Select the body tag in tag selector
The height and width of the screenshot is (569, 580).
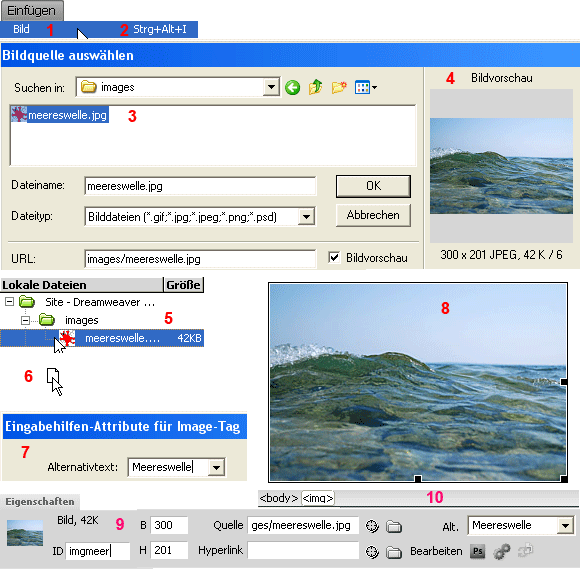pos(279,498)
